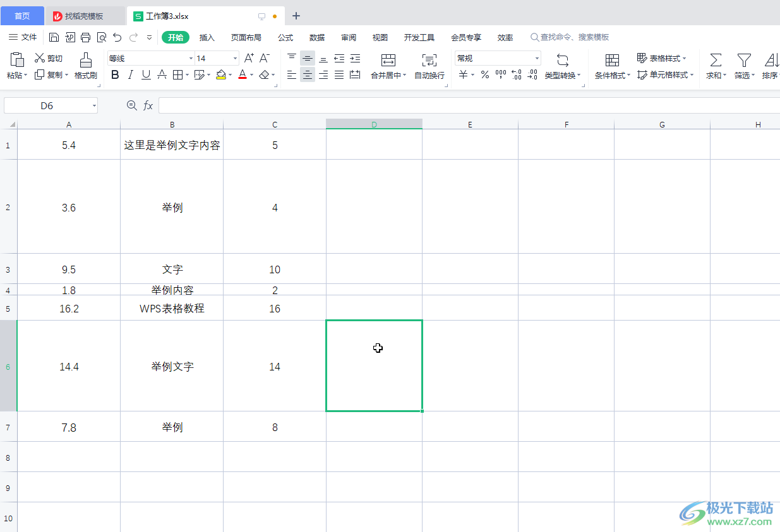Click the Sum (求和) sigma icon

(x=716, y=60)
